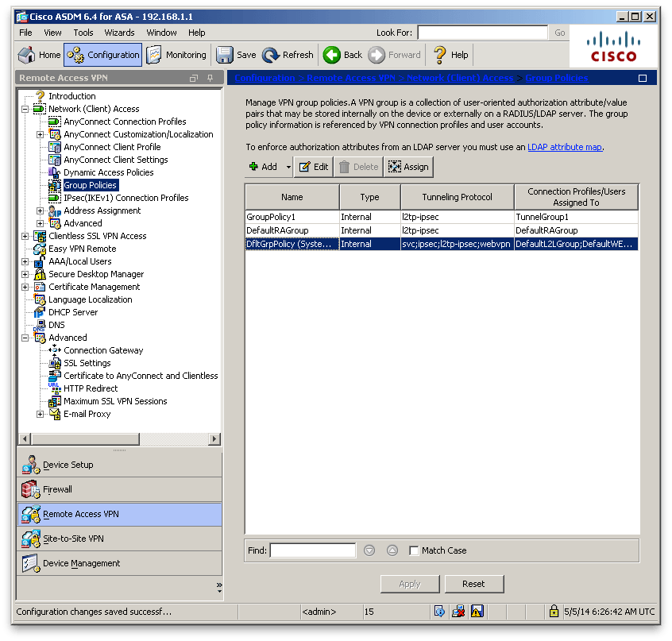Open the View menu
The image size is (672, 641).
coord(52,33)
